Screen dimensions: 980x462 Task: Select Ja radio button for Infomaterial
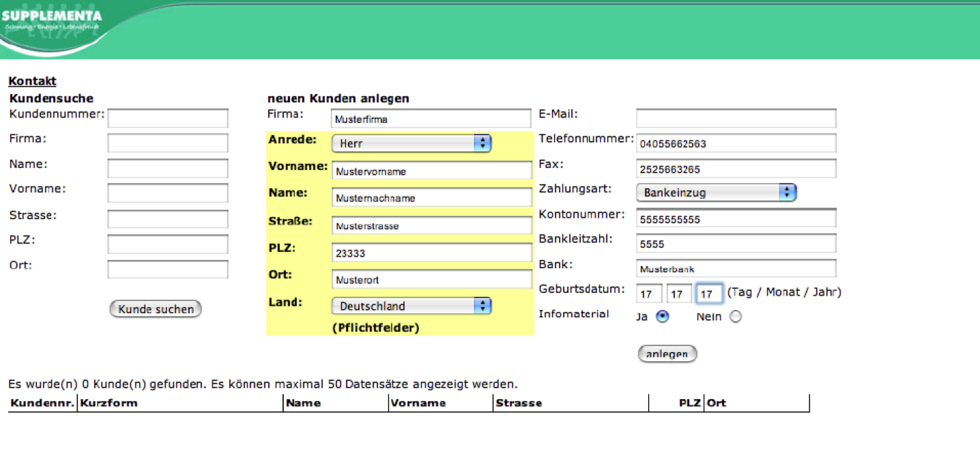(x=662, y=317)
